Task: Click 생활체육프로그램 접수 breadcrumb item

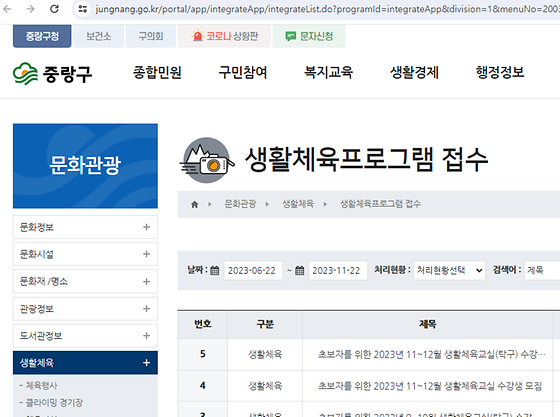Action: [380, 204]
